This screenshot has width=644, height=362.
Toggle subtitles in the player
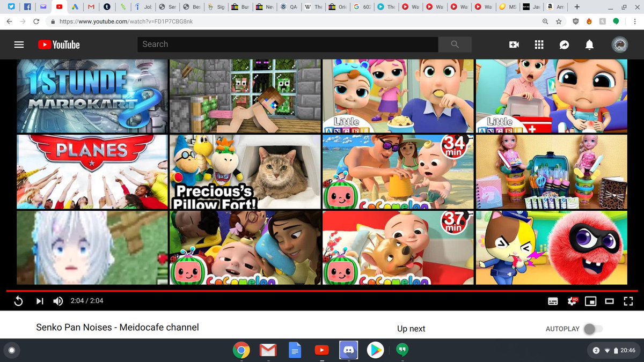553,301
